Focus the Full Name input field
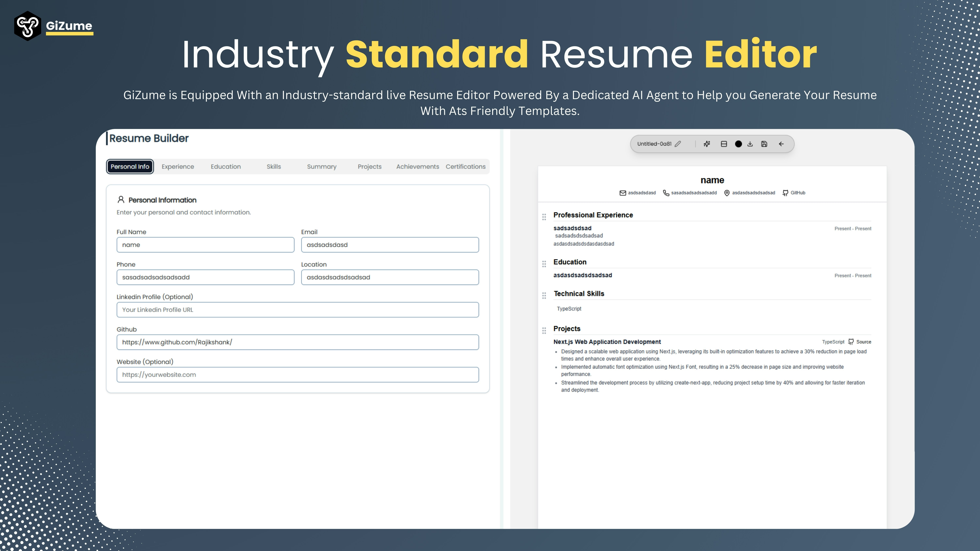The height and width of the screenshot is (551, 980). 205,245
